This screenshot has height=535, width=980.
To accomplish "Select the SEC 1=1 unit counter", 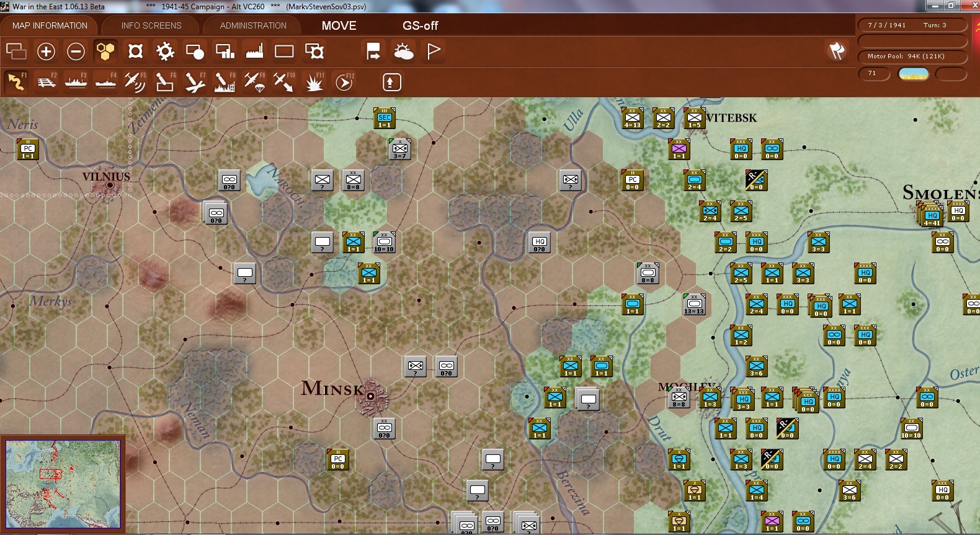I will 385,118.
